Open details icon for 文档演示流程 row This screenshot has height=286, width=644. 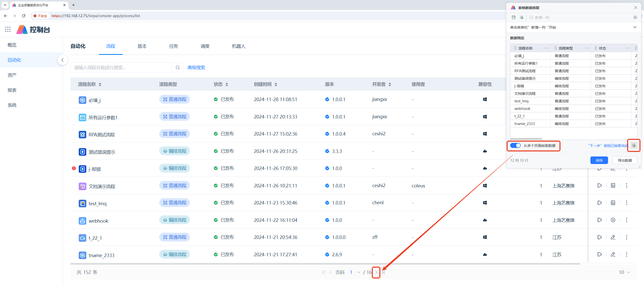(x=613, y=186)
